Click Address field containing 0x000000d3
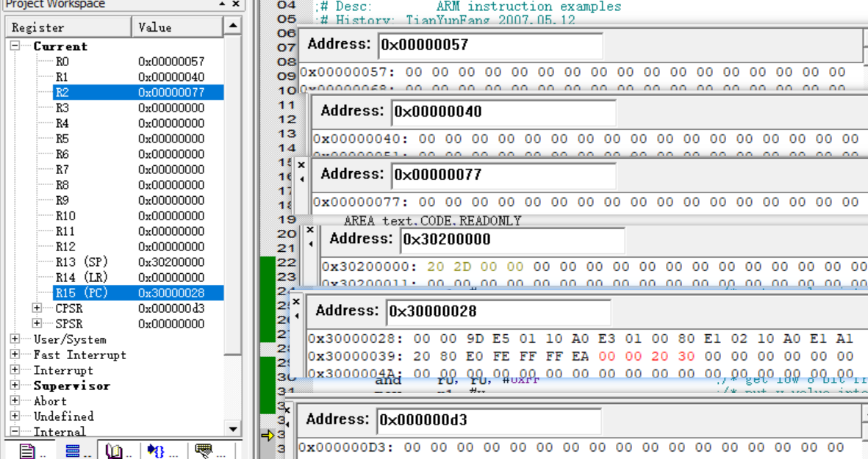The width and height of the screenshot is (868, 459). [x=489, y=420]
